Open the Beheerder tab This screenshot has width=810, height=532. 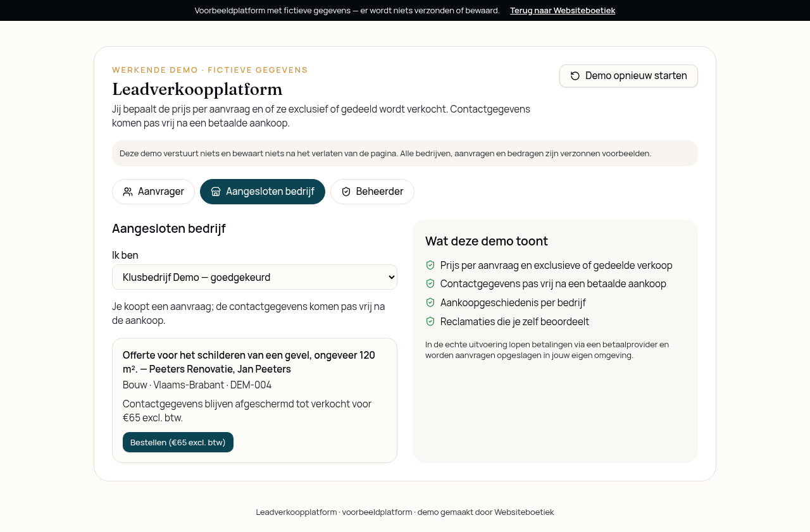pos(372,192)
